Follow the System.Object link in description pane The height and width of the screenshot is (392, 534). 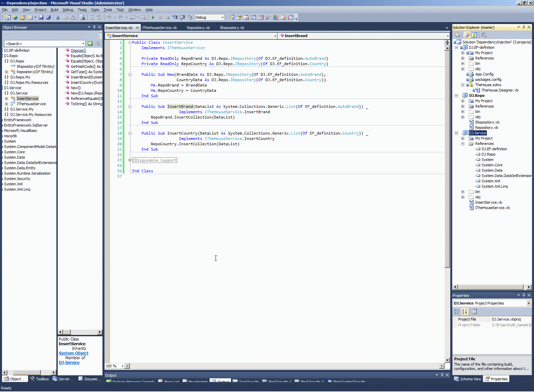click(73, 353)
